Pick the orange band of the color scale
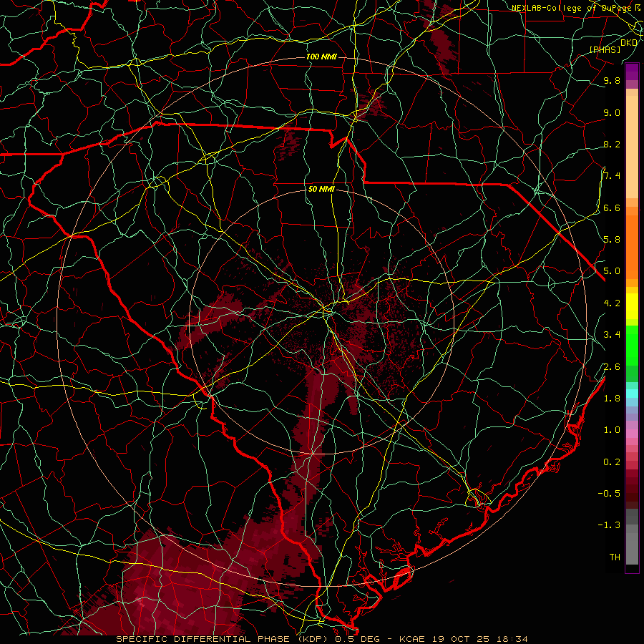 (632, 246)
